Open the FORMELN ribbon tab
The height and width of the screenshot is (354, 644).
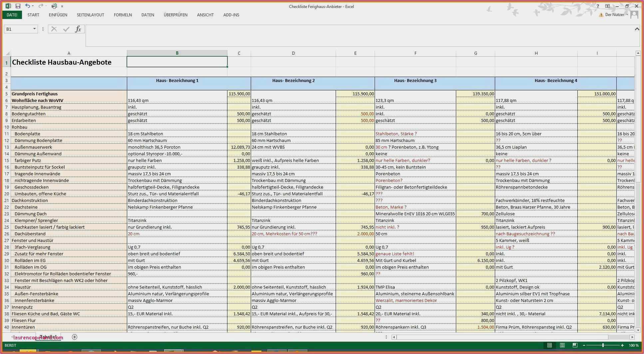pyautogui.click(x=123, y=15)
